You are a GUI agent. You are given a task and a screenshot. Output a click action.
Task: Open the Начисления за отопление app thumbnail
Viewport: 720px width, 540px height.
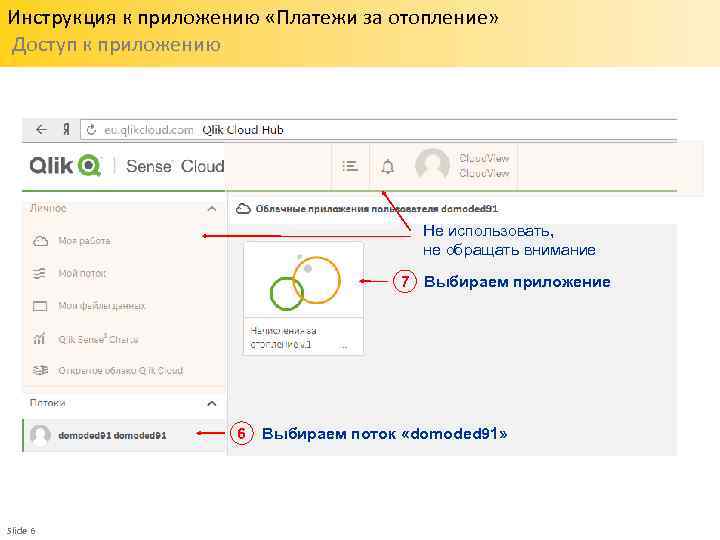(304, 280)
